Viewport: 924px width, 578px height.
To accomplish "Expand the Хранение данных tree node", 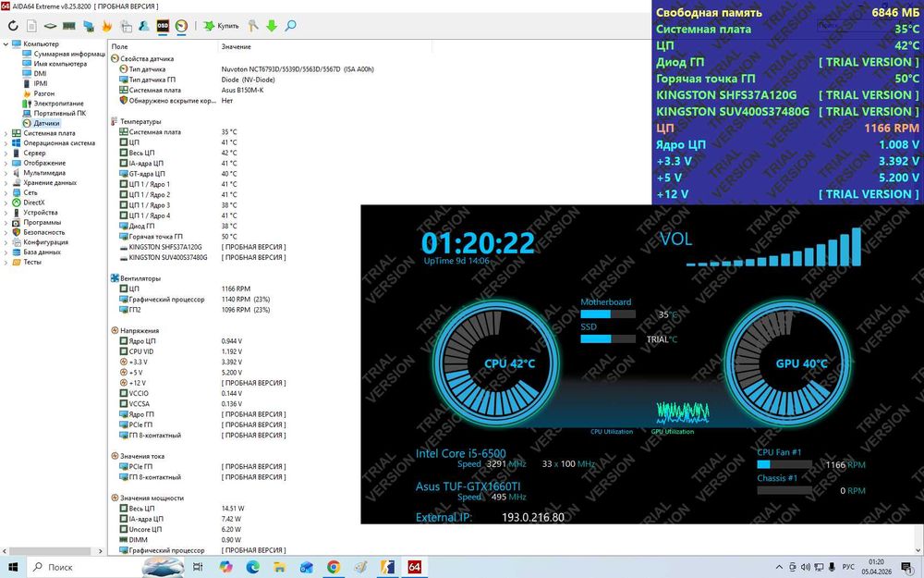I will [x=6, y=183].
